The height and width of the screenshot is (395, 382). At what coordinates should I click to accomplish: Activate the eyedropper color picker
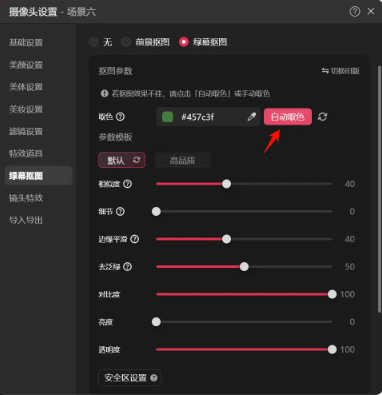point(252,117)
